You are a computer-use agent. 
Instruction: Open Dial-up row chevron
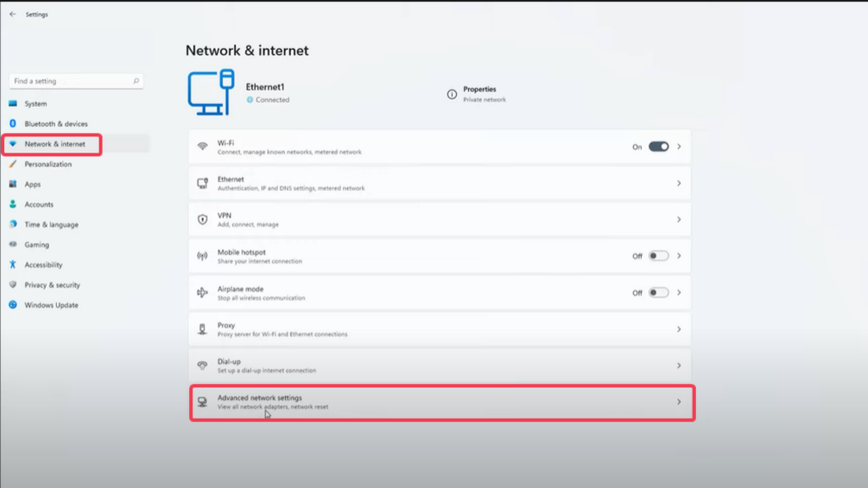coord(679,366)
